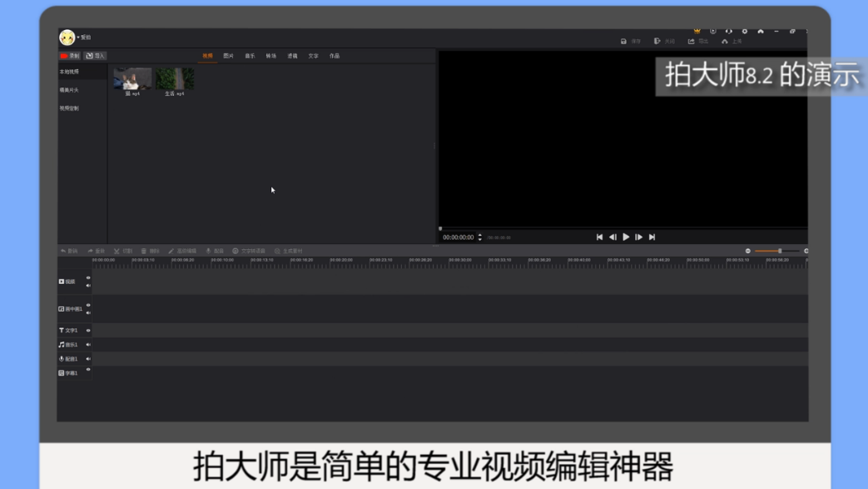Click the trash Delete (删除) tool
Screen dimensions: 868x489
(x=150, y=251)
